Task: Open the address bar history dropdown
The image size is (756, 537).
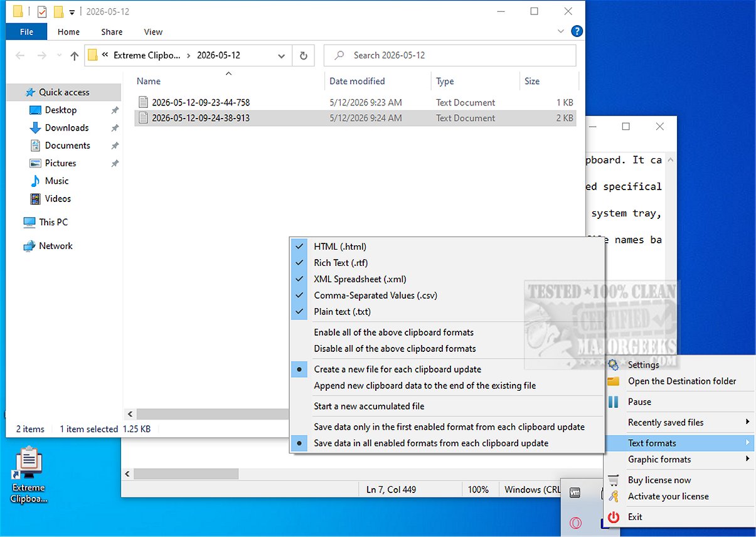Action: (281, 55)
